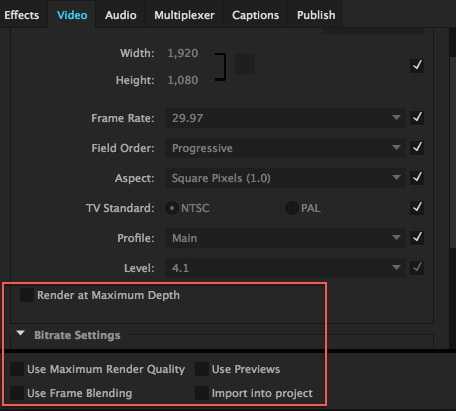
Task: Uncheck match source checkbox beside Frame Rate
Action: click(417, 117)
